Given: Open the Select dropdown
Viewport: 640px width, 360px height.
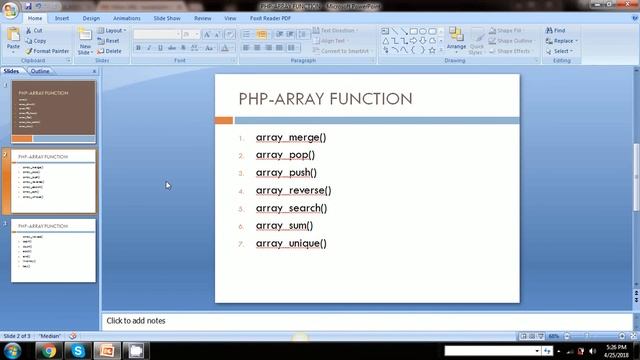Looking at the screenshot, I should 560,51.
